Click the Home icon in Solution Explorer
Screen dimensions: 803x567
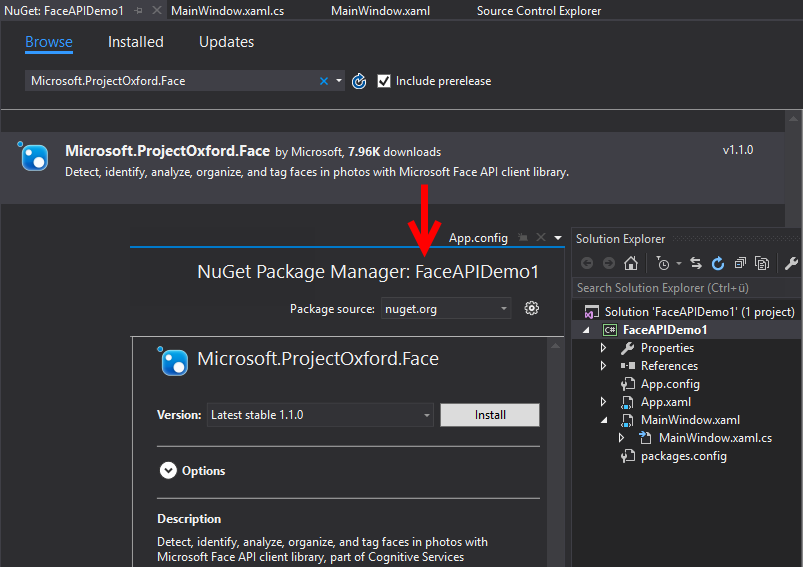[x=630, y=264]
